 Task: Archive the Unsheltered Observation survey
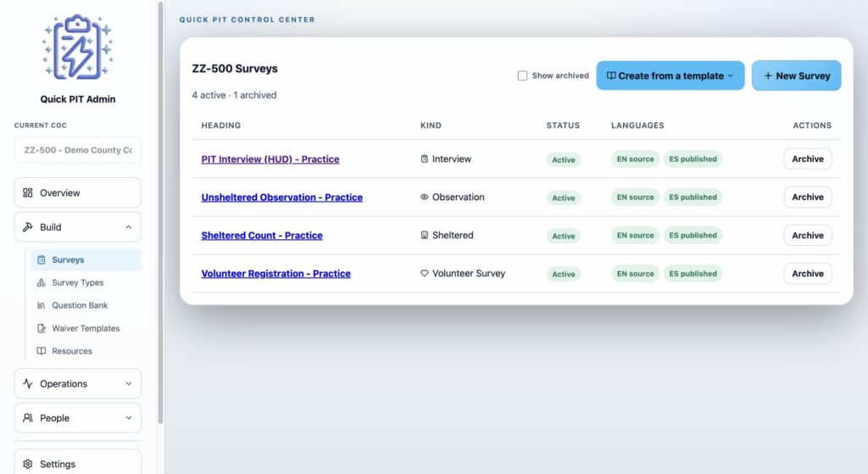point(808,197)
